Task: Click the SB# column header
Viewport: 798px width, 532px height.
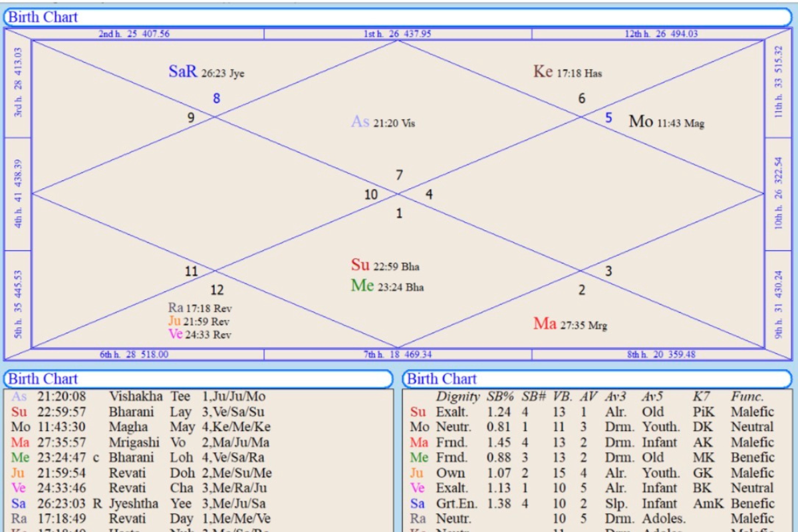Action: pos(533,396)
